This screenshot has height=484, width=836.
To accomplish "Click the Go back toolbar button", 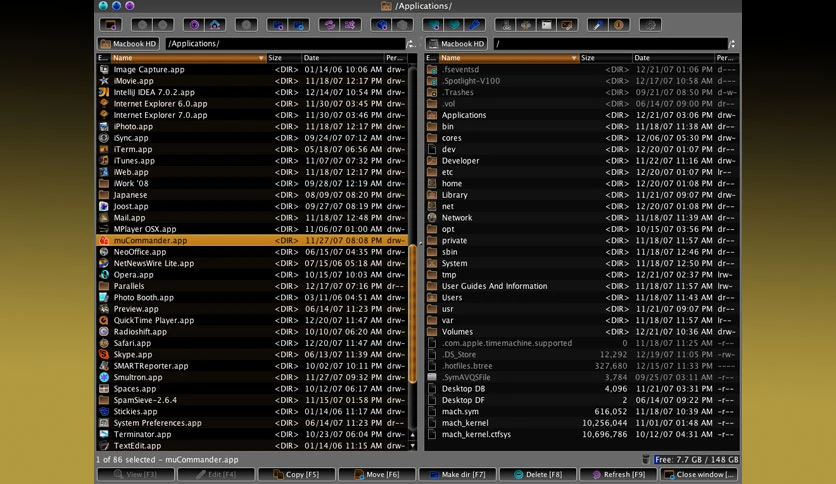I will (x=142, y=25).
